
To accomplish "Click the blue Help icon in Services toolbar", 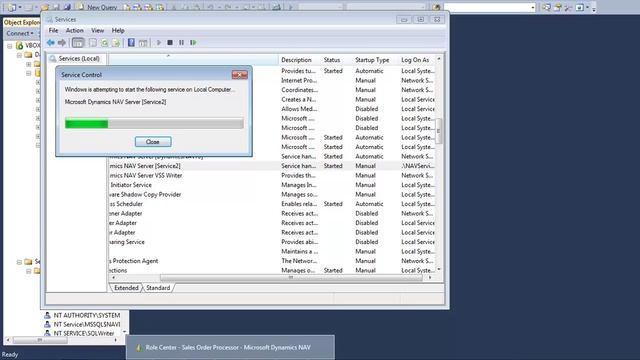I will click(x=131, y=42).
